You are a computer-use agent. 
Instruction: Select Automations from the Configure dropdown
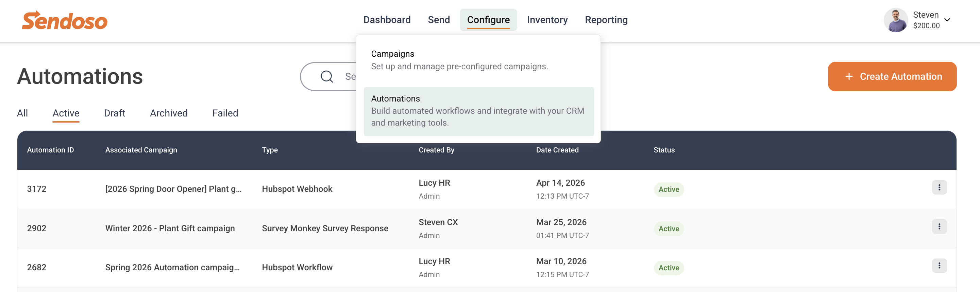coord(478,111)
